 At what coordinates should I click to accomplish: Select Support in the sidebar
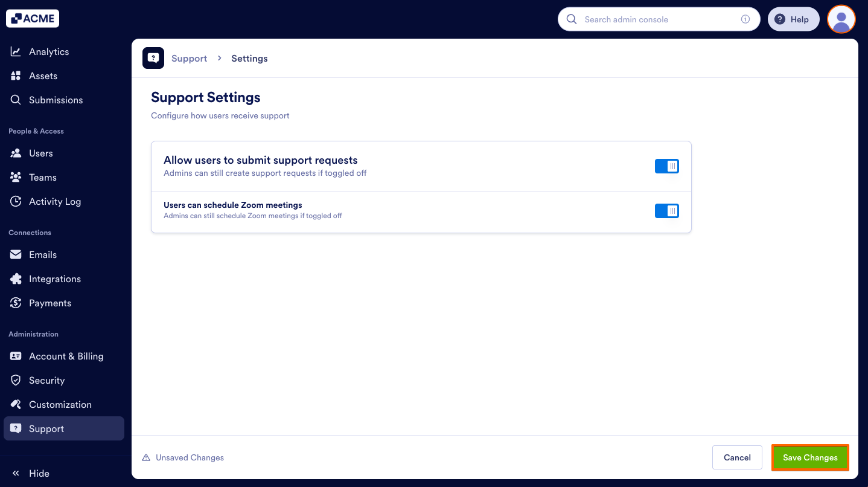point(64,429)
